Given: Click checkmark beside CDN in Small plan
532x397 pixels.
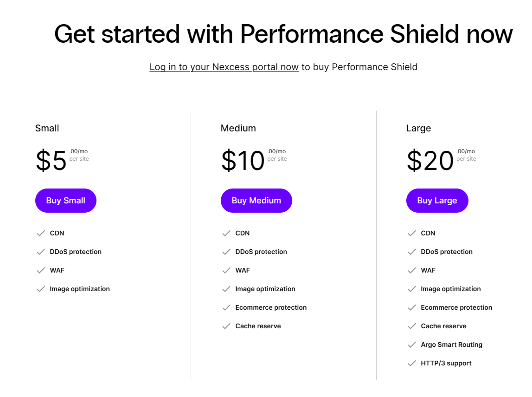Looking at the screenshot, I should 41,233.
